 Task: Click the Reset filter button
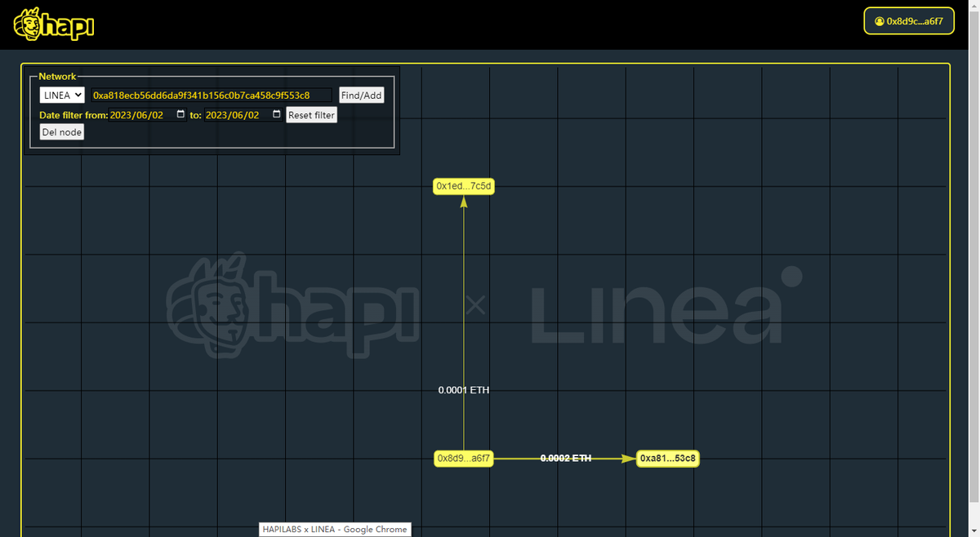[312, 115]
